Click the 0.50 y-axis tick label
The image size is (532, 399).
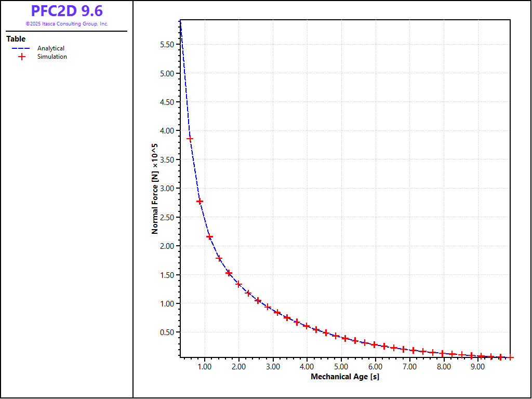click(x=166, y=332)
